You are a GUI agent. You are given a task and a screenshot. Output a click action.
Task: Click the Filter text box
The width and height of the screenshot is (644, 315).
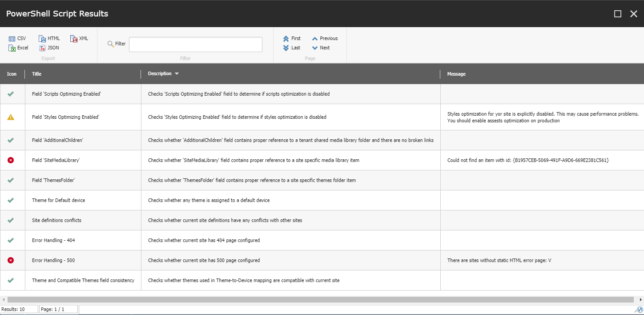pyautogui.click(x=196, y=44)
